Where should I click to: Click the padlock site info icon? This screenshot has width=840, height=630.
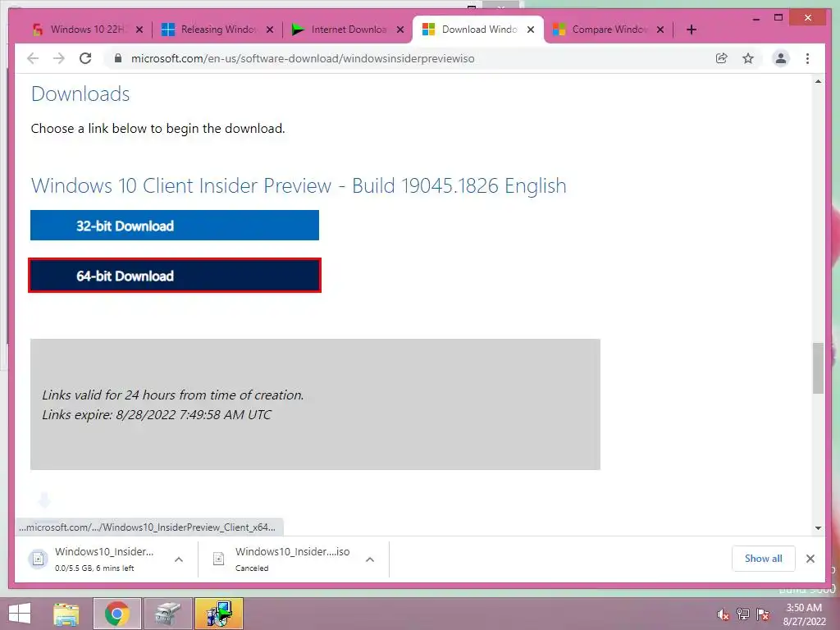[118, 58]
